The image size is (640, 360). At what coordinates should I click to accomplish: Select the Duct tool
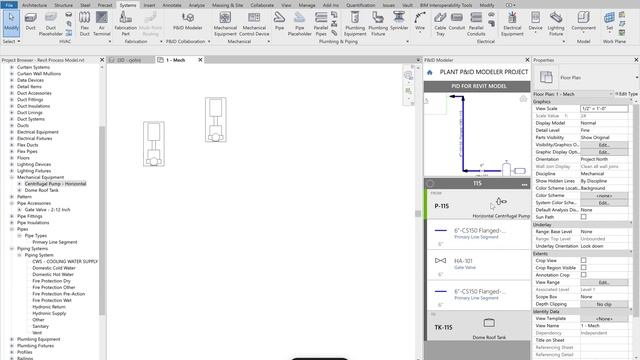[x=31, y=22]
